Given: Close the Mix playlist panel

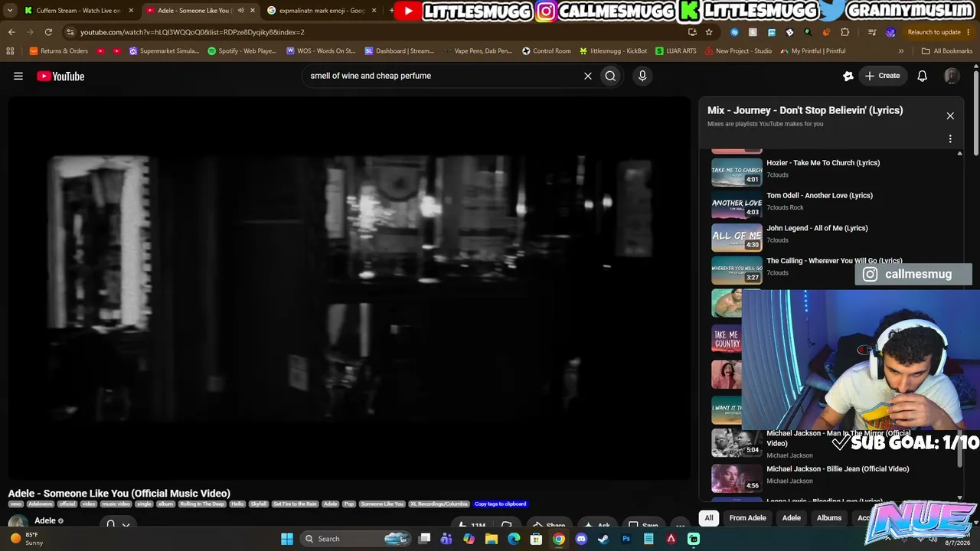Looking at the screenshot, I should tap(950, 116).
